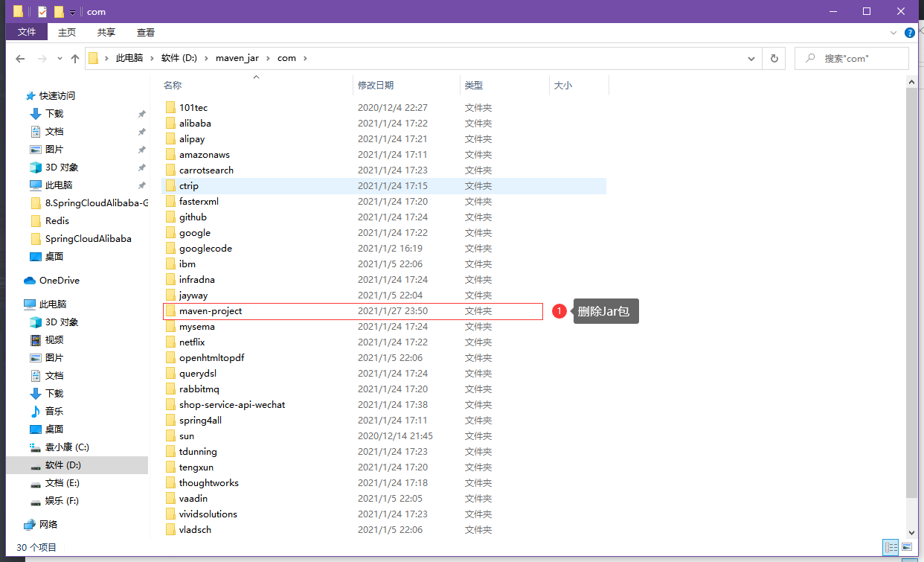
Task: Select the rabbitmq folder icon
Action: [170, 389]
